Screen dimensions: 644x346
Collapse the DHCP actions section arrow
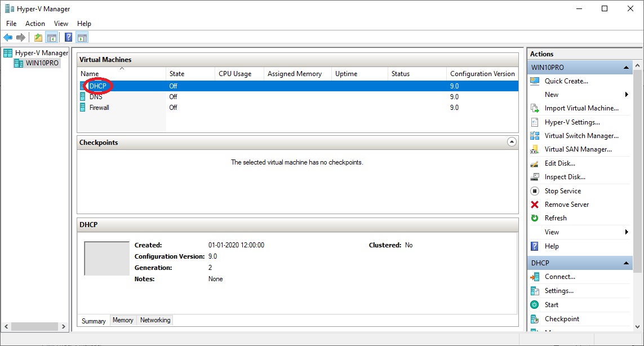[x=626, y=263]
